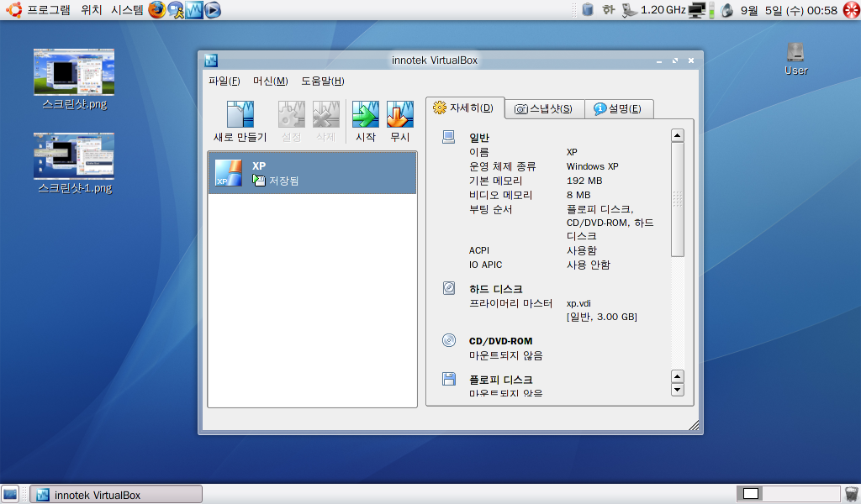Click the 하 input method indicator
The width and height of the screenshot is (861, 504).
point(608,10)
